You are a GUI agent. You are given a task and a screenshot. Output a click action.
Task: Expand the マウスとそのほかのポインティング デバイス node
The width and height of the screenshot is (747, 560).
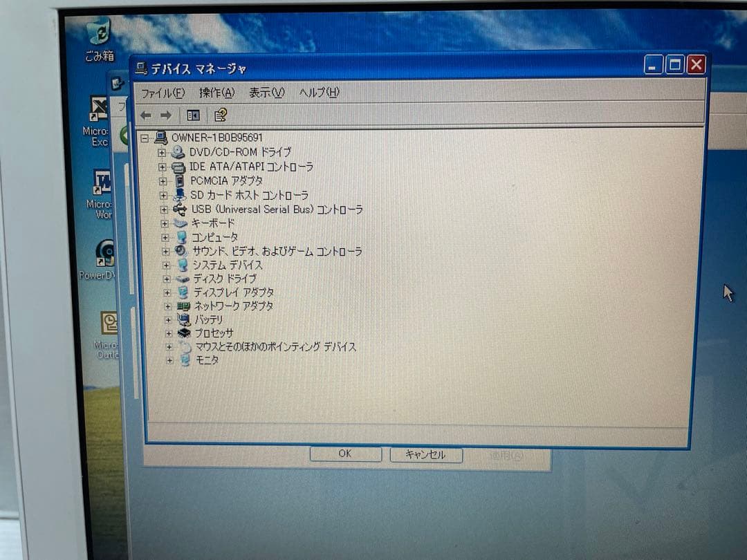point(169,347)
